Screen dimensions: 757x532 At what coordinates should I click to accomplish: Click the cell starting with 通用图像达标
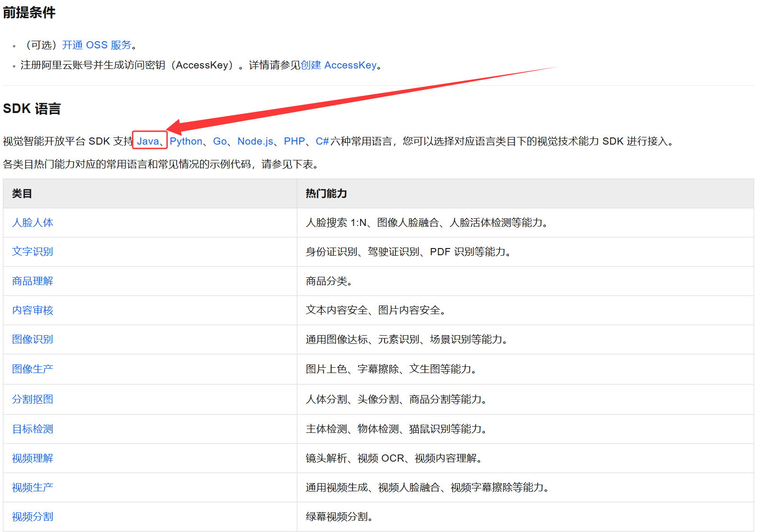click(x=525, y=340)
